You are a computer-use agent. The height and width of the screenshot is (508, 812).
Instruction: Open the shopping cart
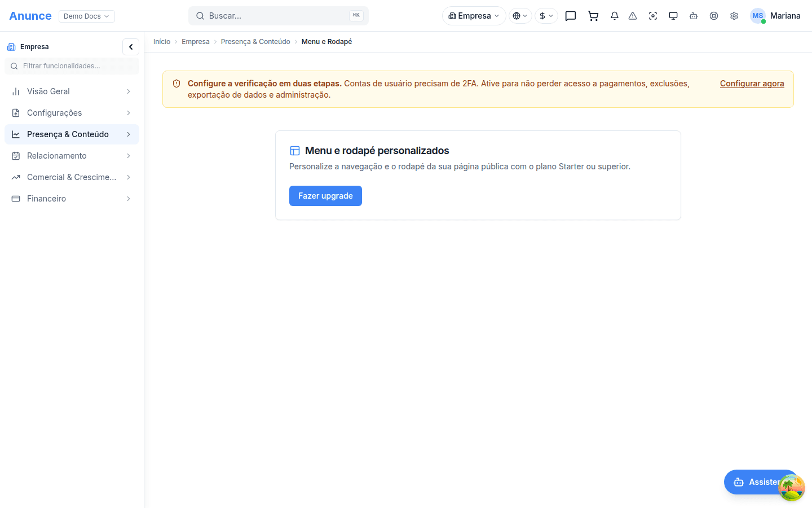tap(593, 16)
